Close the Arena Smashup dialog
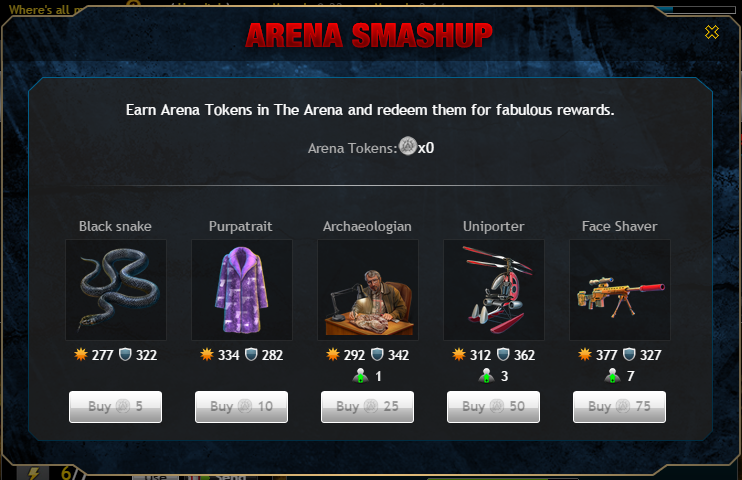This screenshot has width=742, height=480. 712,32
